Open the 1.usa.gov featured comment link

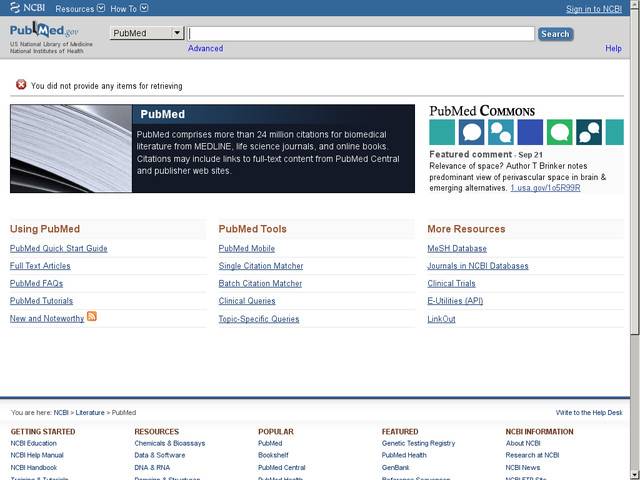545,188
